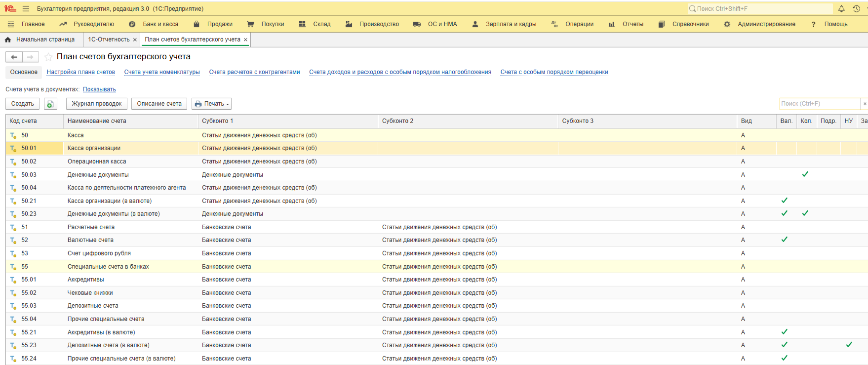Click the account icon in row 50.03
The height and width of the screenshot is (365, 868).
[x=13, y=175]
